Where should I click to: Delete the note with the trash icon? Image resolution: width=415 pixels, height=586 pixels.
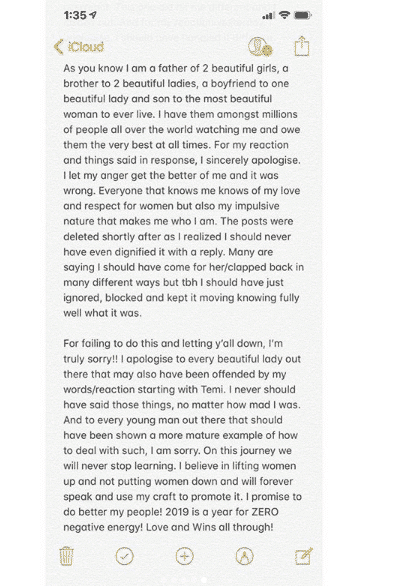coord(66,556)
